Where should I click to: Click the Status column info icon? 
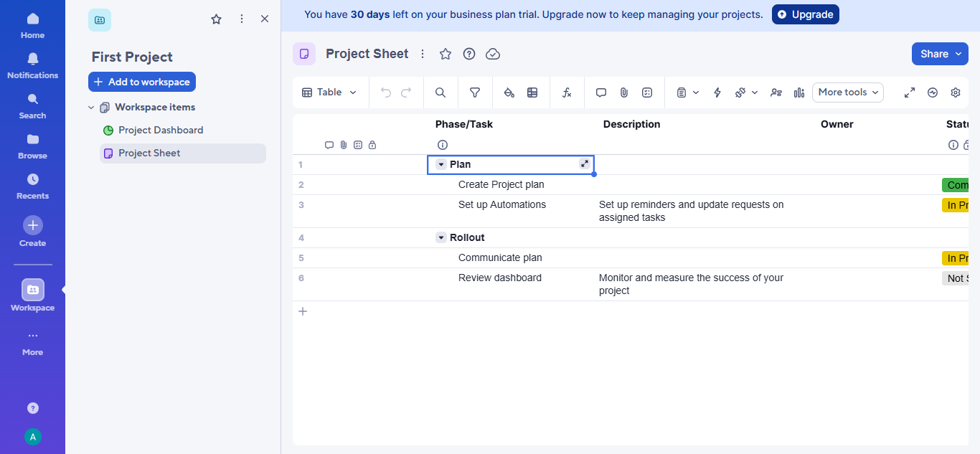pyautogui.click(x=953, y=145)
